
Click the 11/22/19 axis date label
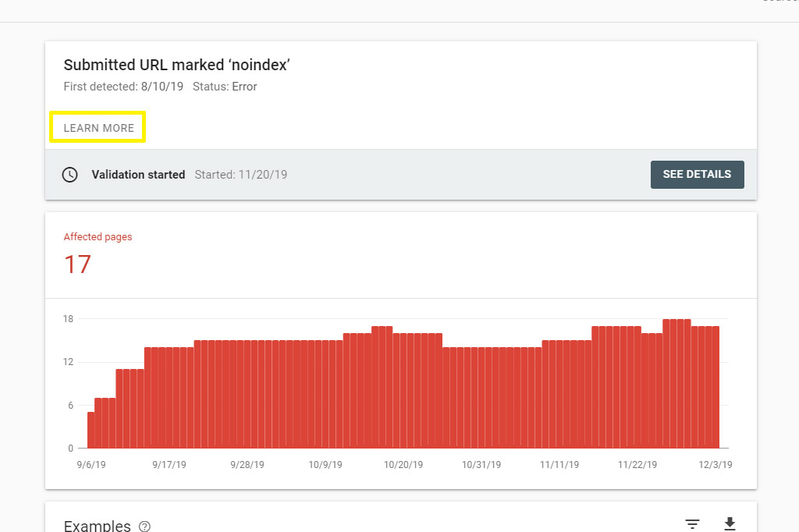(x=637, y=465)
